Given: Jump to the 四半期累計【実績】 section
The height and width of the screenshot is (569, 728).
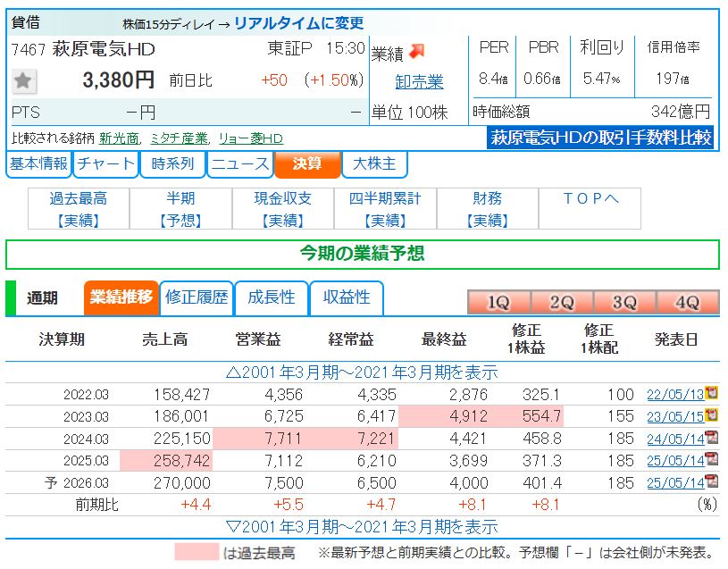Looking at the screenshot, I should [385, 209].
